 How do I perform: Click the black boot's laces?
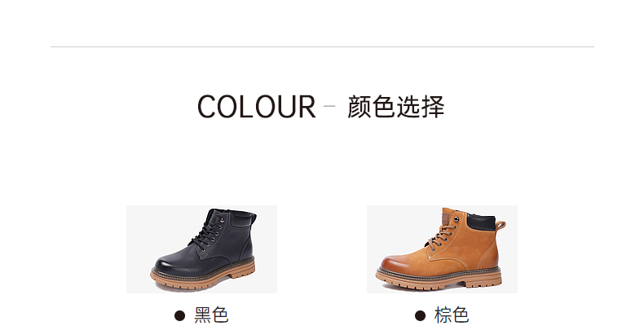[210, 231]
